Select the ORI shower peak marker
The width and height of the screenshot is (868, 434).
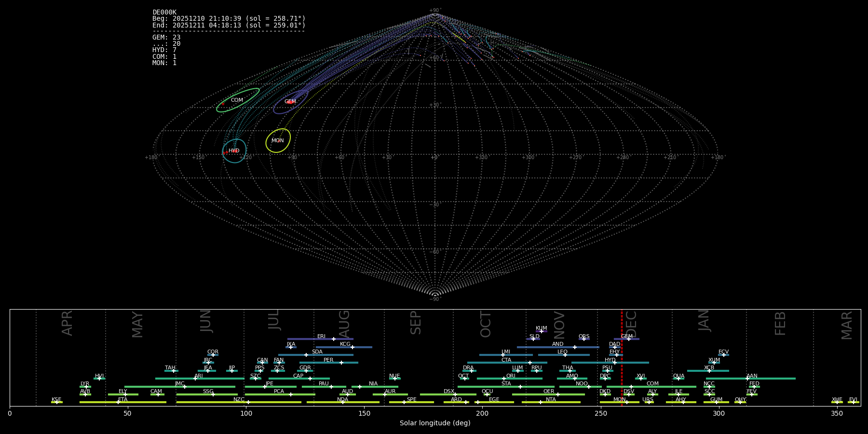pos(504,379)
